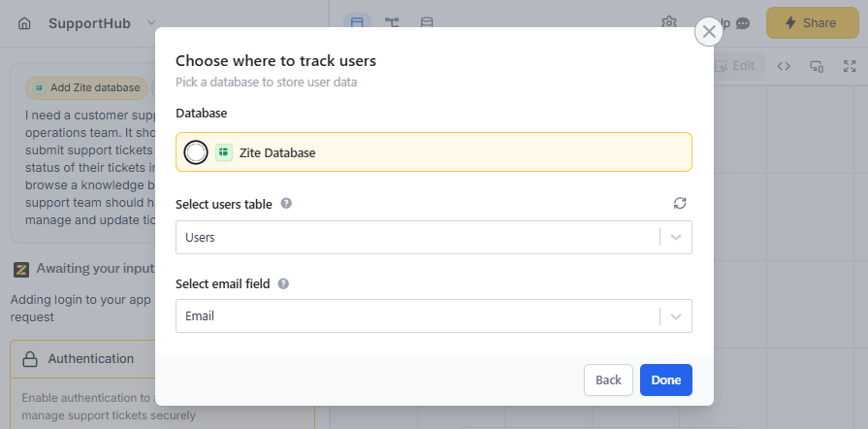Open the Email field dropdown
This screenshot has height=429, width=868.
tap(676, 316)
